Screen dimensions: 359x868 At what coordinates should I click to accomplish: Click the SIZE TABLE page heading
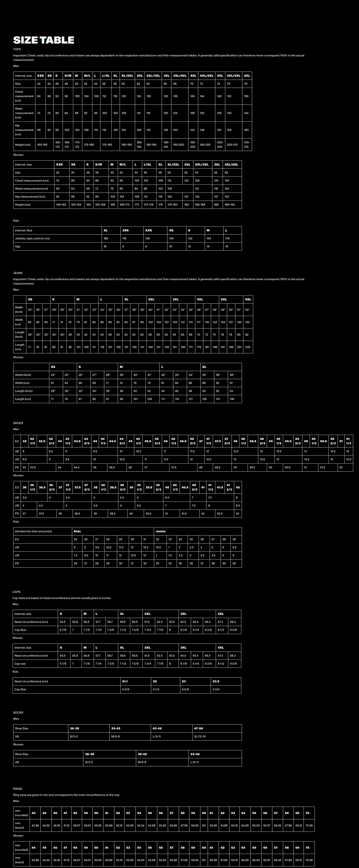coord(43,40)
